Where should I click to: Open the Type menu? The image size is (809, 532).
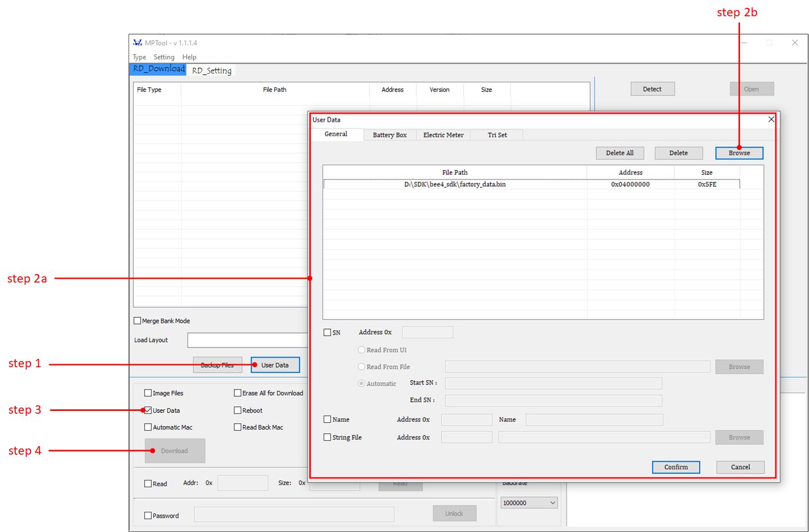click(139, 57)
